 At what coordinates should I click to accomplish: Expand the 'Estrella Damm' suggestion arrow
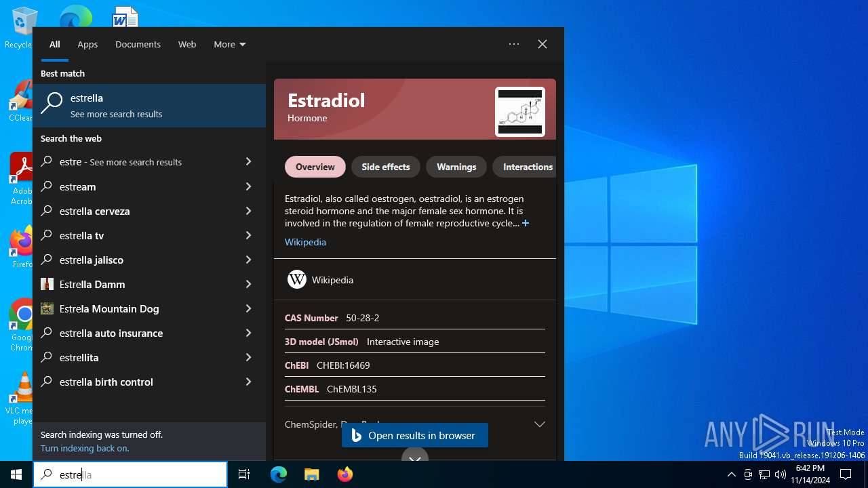248,284
